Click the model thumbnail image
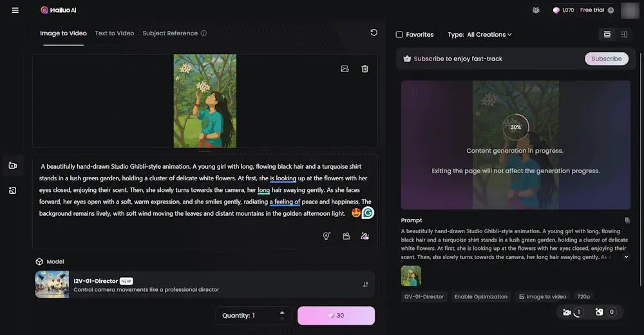This screenshot has height=335, width=644. (52, 285)
